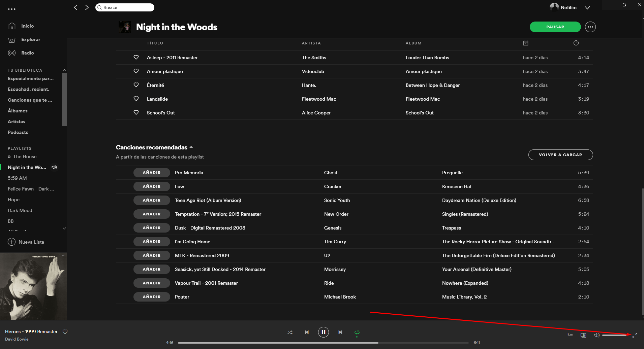The image size is (644, 349).
Task: Add Low by Cracker to playlist
Action: coord(152,186)
